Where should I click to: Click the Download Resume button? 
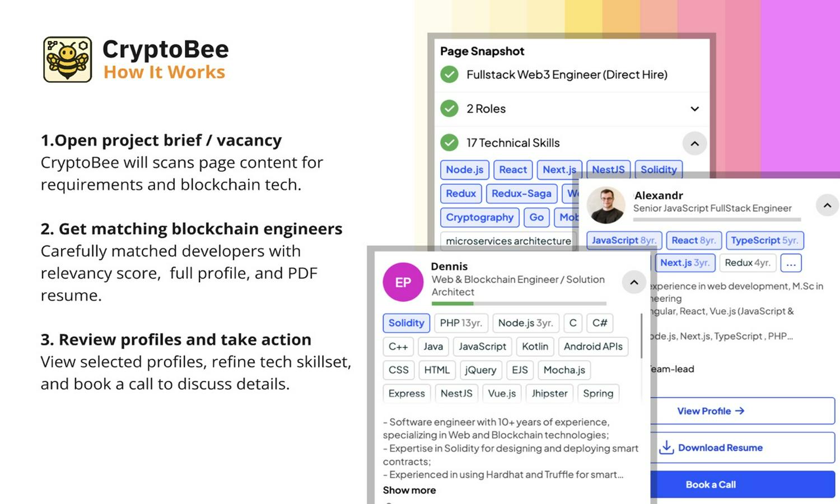(x=742, y=447)
